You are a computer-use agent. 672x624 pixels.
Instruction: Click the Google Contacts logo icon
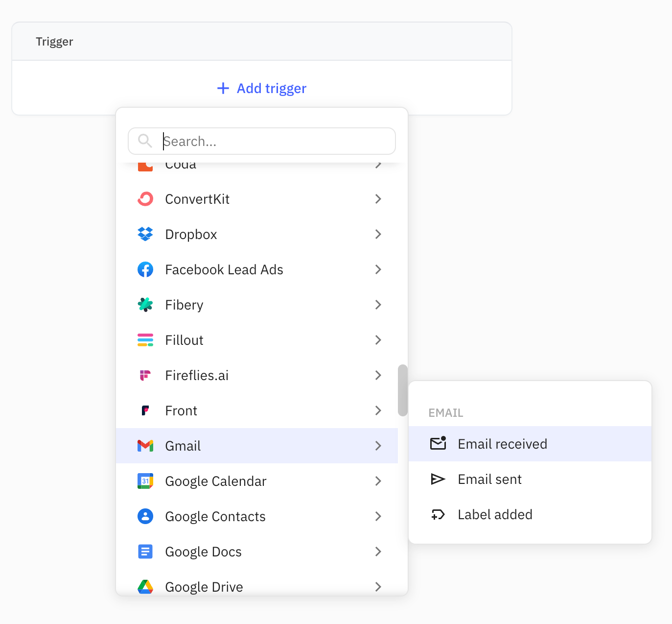[145, 516]
